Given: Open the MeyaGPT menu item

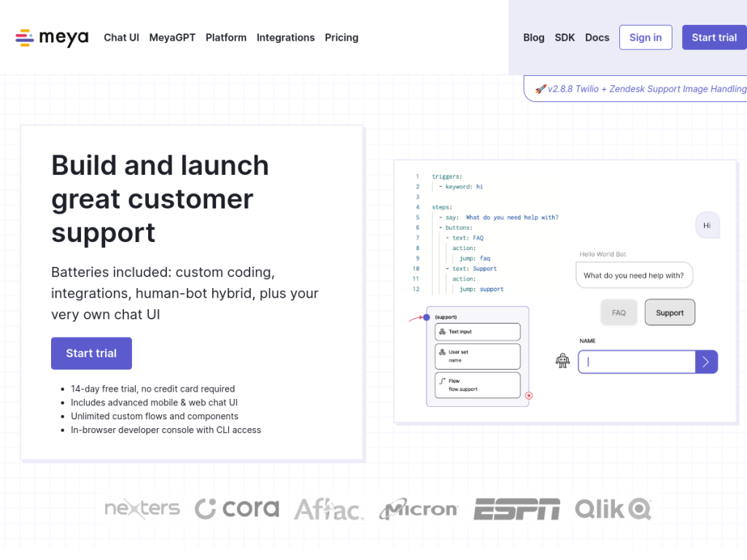Looking at the screenshot, I should 172,38.
